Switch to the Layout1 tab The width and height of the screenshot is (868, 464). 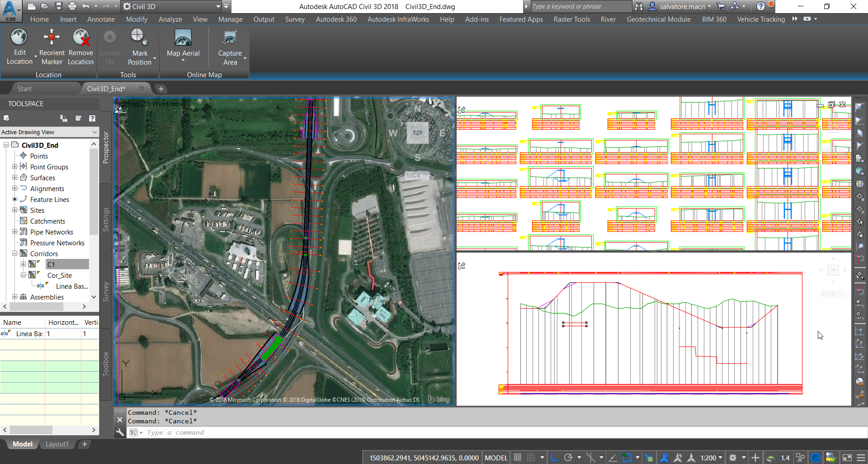click(x=57, y=444)
